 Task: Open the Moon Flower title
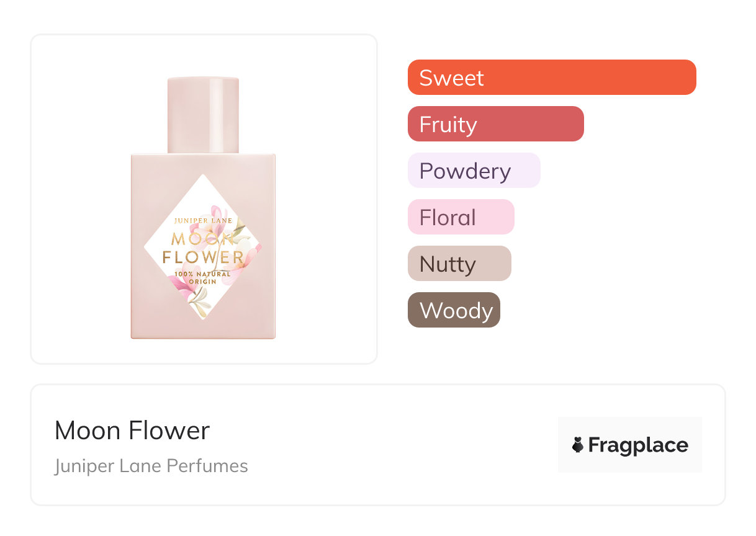click(132, 431)
